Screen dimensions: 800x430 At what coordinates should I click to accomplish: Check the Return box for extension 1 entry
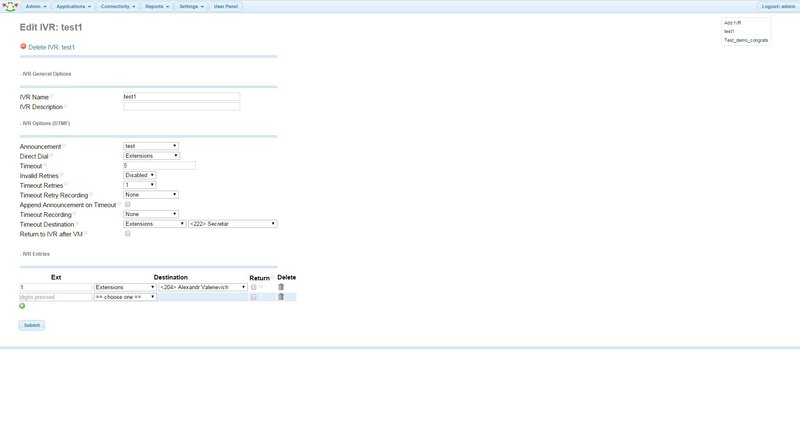point(254,287)
